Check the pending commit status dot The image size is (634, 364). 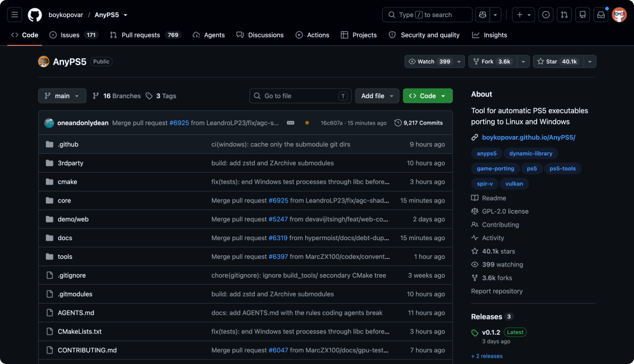point(307,123)
